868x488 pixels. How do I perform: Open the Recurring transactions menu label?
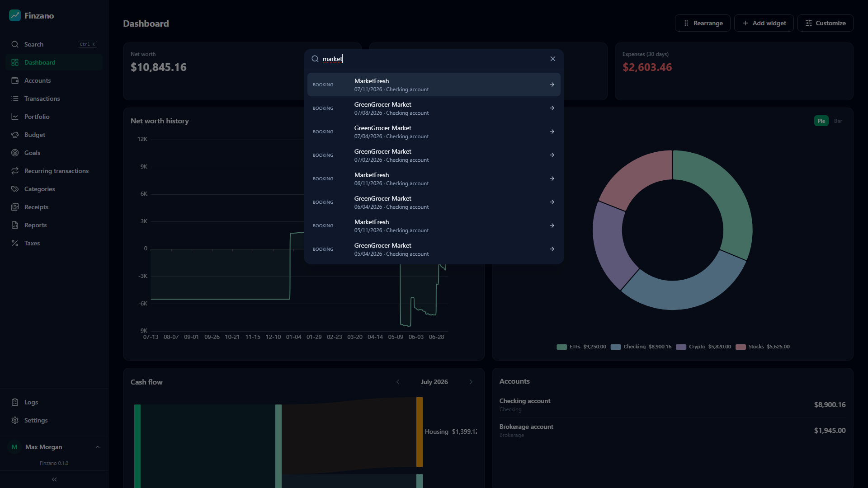tap(57, 171)
